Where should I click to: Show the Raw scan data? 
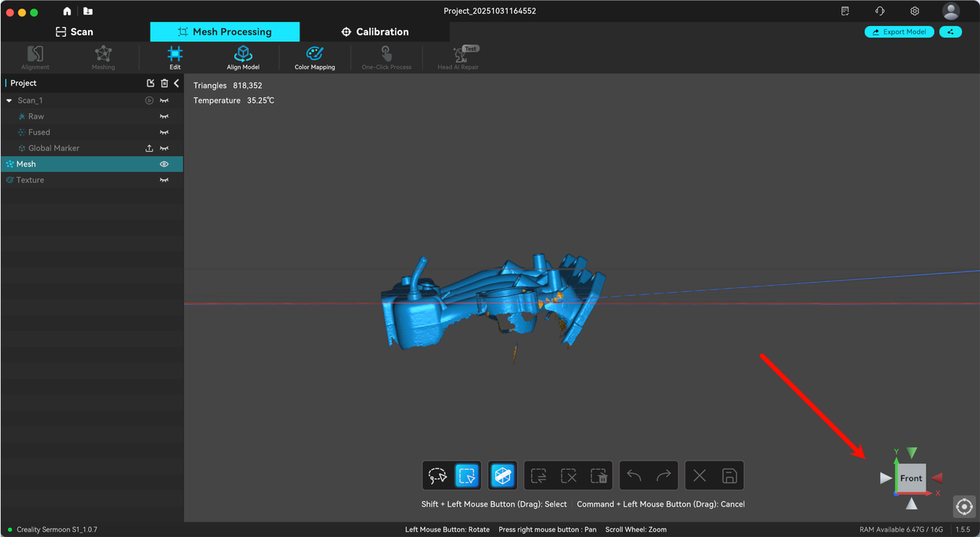[x=164, y=116]
